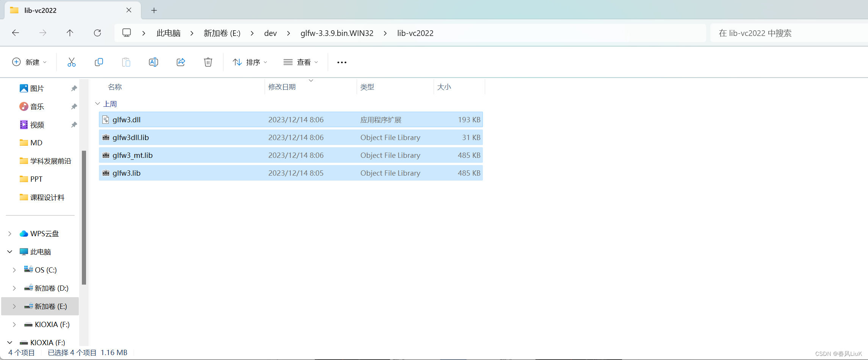Open the 排序 (Sort) dropdown
The height and width of the screenshot is (360, 868).
coord(250,62)
